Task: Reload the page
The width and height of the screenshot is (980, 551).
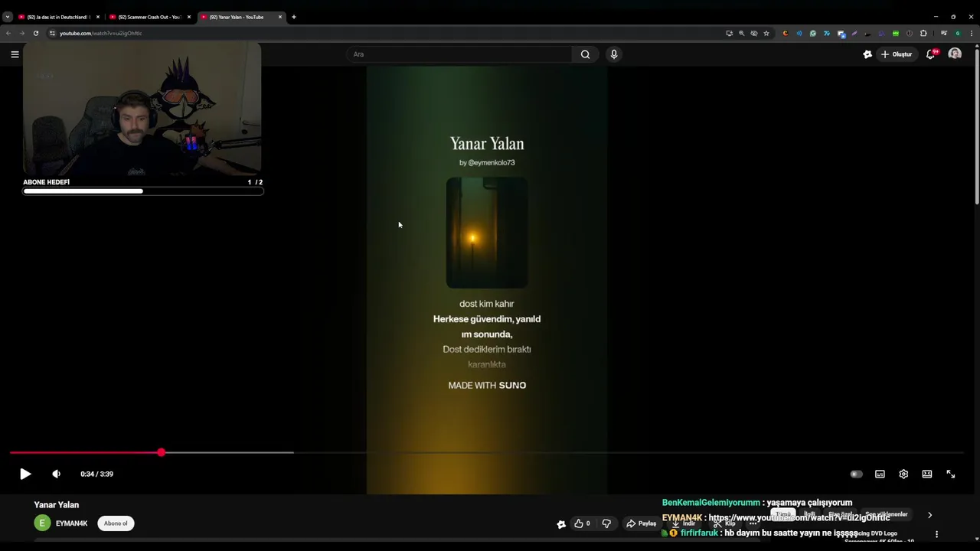Action: point(35,33)
